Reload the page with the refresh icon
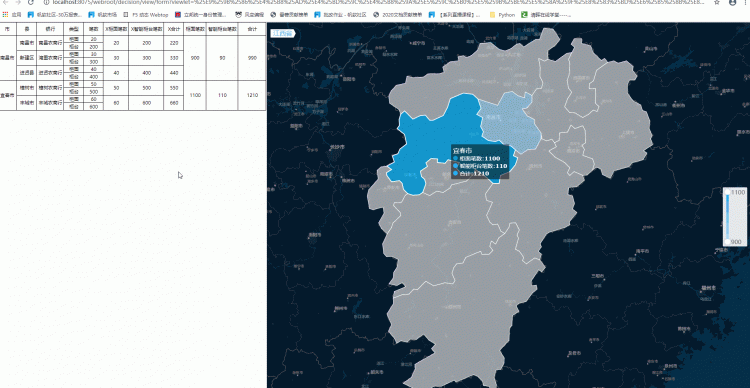The height and width of the screenshot is (388, 750). click(x=31, y=2)
